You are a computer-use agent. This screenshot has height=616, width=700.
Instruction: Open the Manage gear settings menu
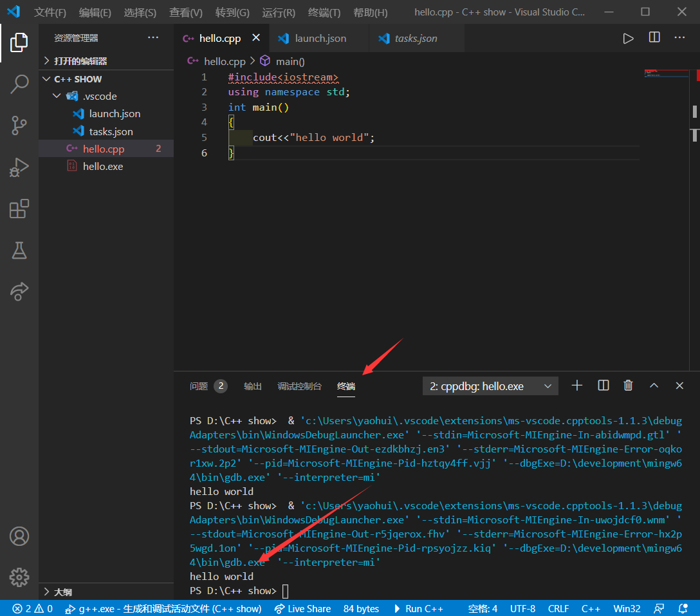click(x=19, y=577)
